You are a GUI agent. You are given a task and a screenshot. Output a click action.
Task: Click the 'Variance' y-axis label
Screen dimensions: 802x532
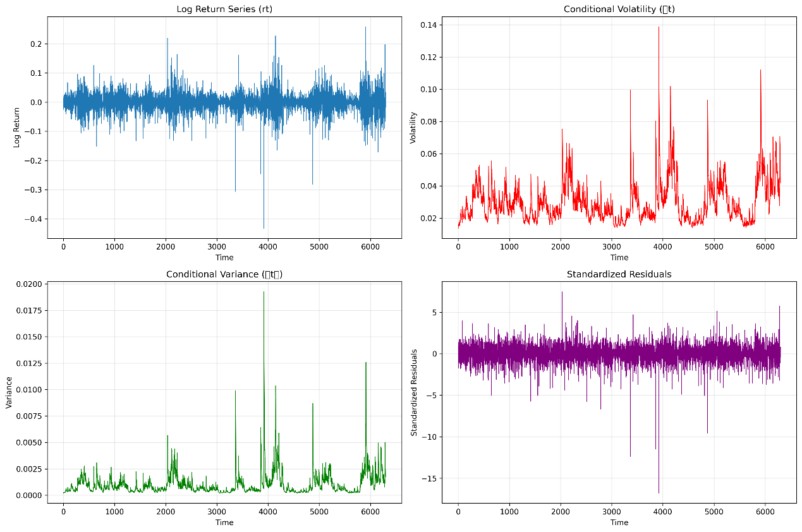(x=9, y=392)
